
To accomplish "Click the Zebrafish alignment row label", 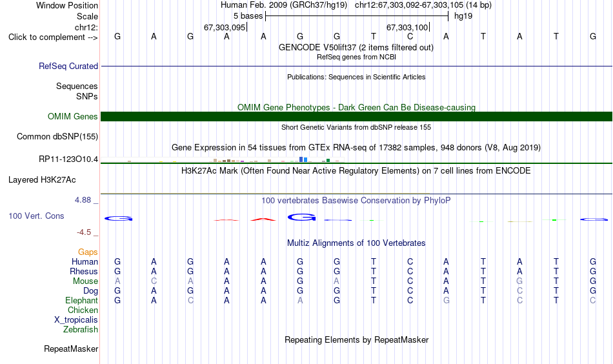I will 81,329.
